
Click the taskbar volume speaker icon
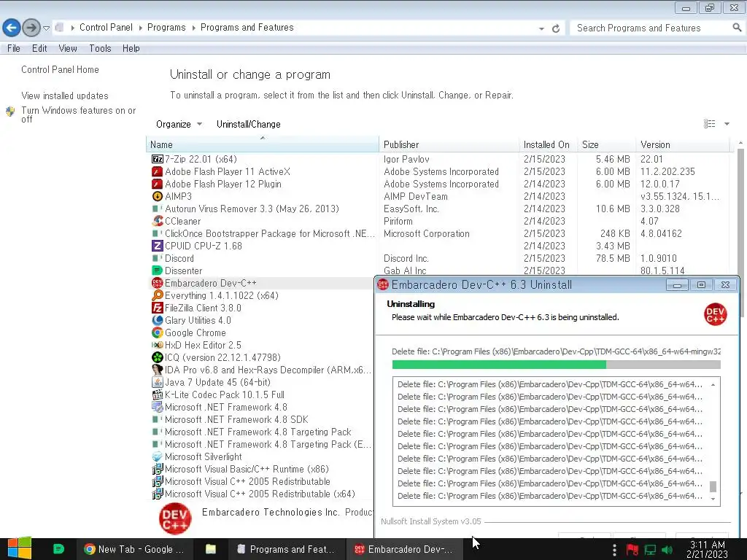(667, 550)
